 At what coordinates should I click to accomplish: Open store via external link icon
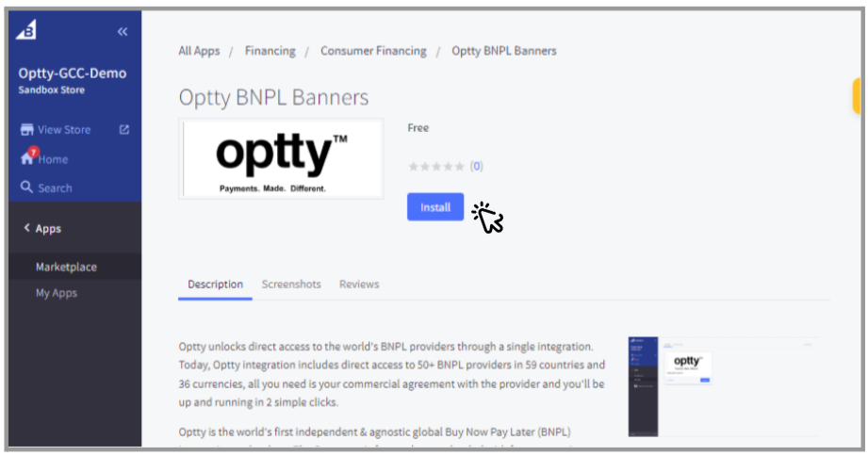pos(123,130)
